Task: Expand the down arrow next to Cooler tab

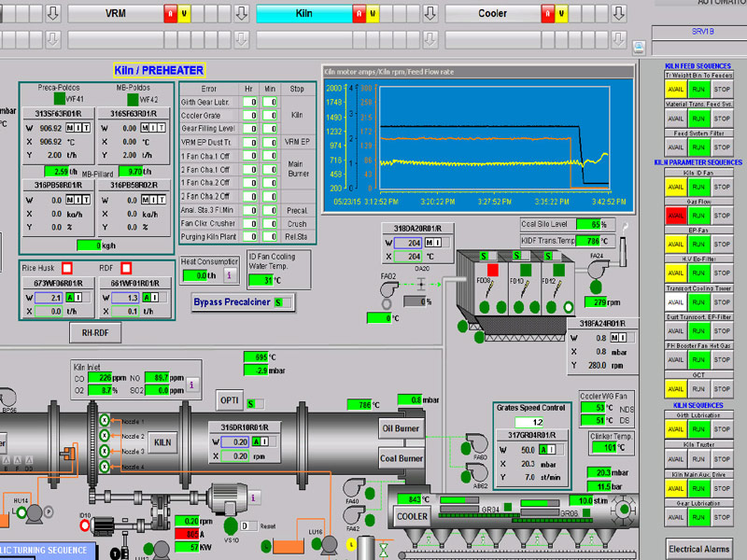Action: tap(616, 14)
